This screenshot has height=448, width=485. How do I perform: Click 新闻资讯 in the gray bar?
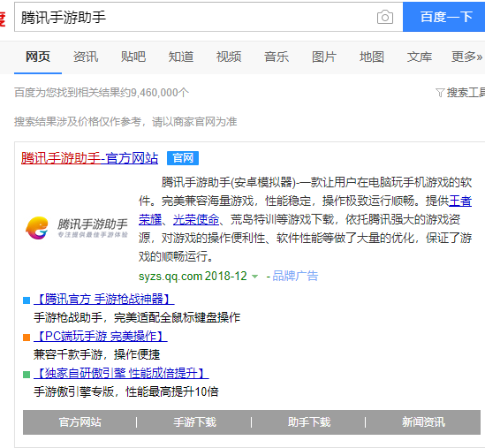[x=423, y=422]
